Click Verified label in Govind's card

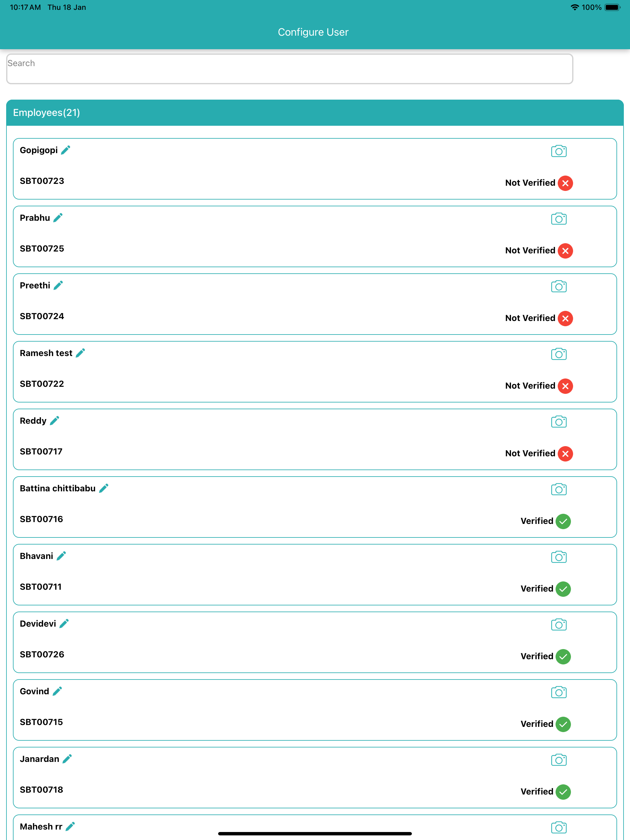[x=537, y=724]
